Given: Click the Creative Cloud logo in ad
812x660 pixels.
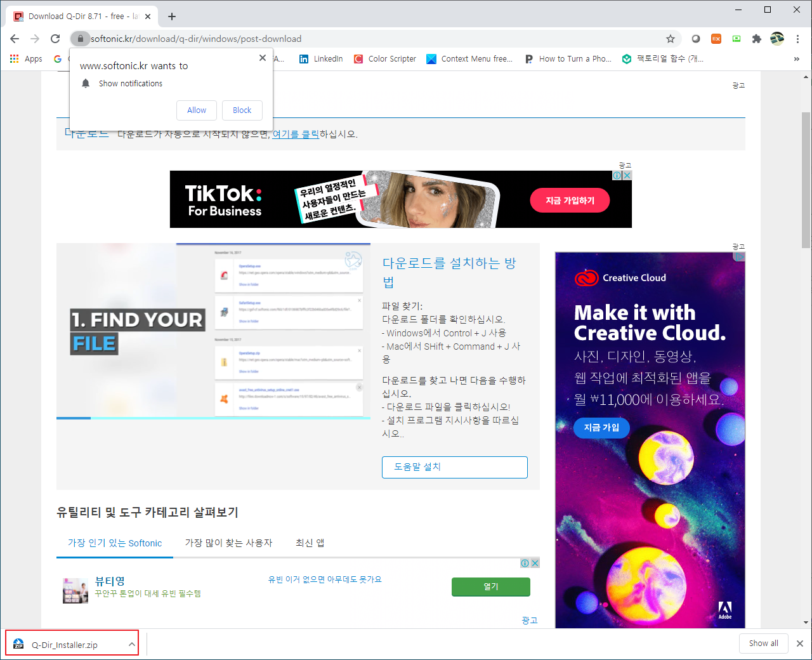Looking at the screenshot, I should (x=620, y=278).
